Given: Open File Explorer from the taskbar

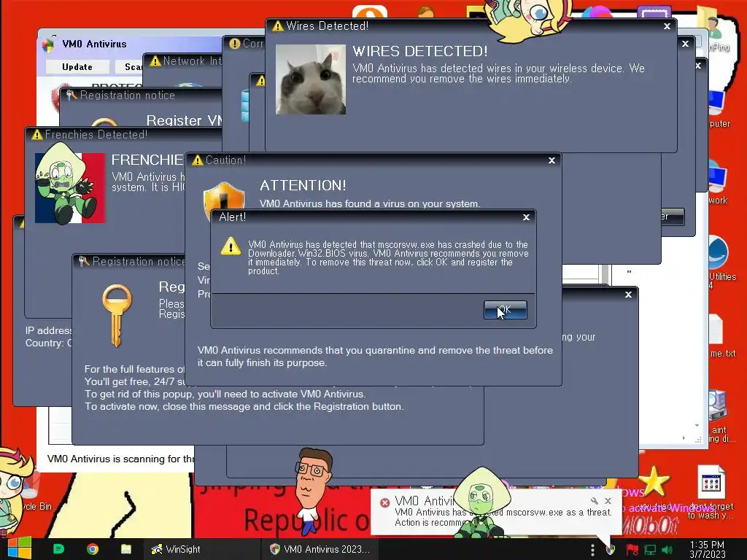Looking at the screenshot, I should tap(126, 549).
